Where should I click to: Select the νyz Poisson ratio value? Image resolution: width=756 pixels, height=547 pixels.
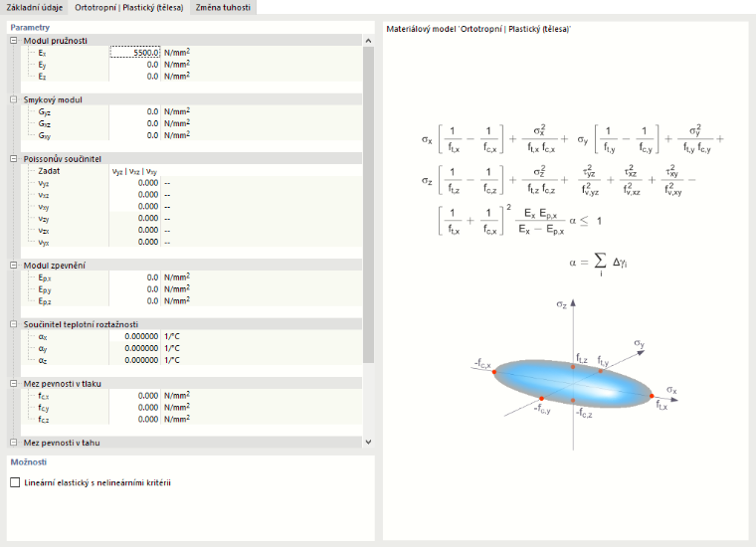click(x=135, y=183)
